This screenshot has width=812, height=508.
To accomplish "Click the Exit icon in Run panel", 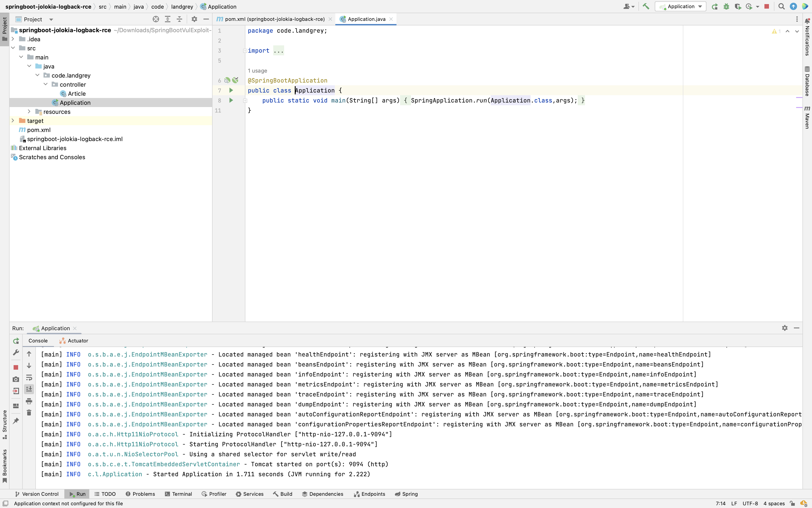I will pyautogui.click(x=16, y=391).
